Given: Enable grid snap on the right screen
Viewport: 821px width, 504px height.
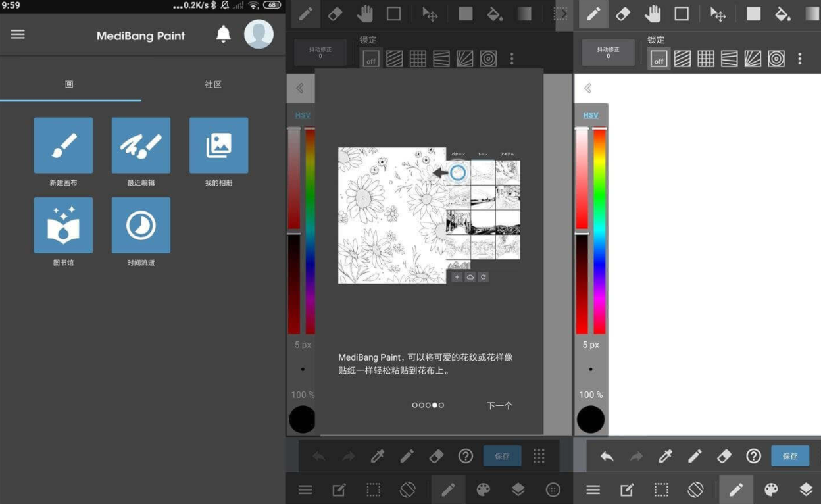Looking at the screenshot, I should coord(706,59).
